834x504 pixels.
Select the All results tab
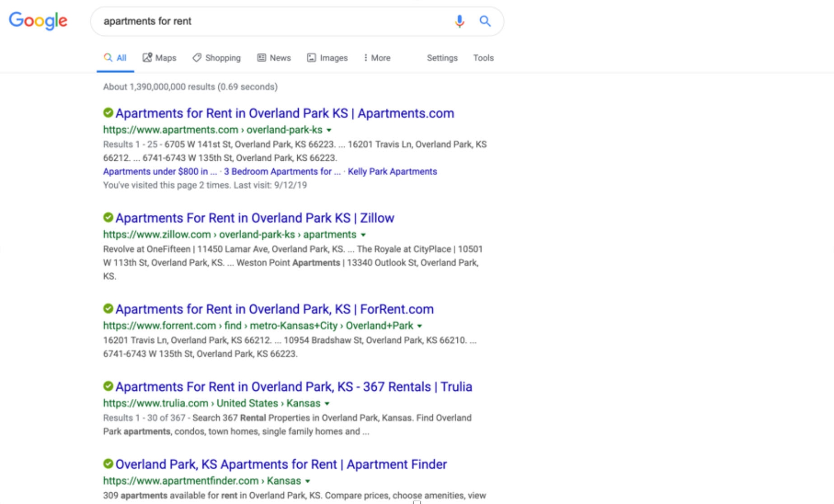115,58
